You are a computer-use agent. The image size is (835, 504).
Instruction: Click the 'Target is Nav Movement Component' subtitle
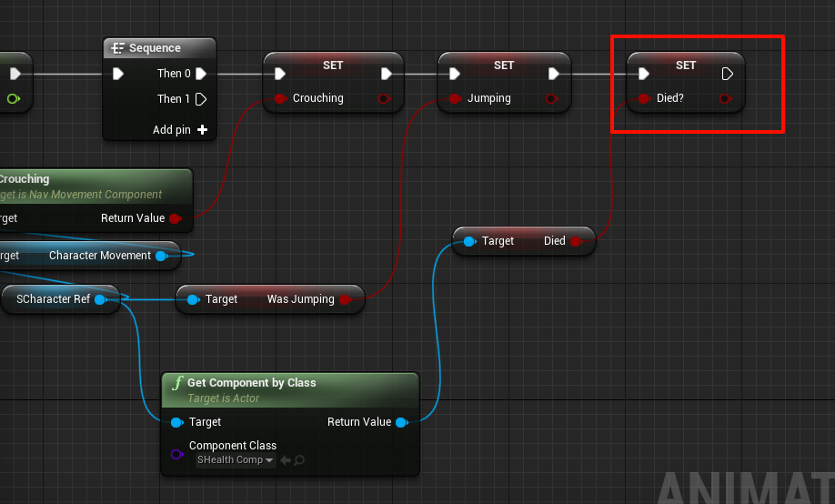[x=81, y=195]
